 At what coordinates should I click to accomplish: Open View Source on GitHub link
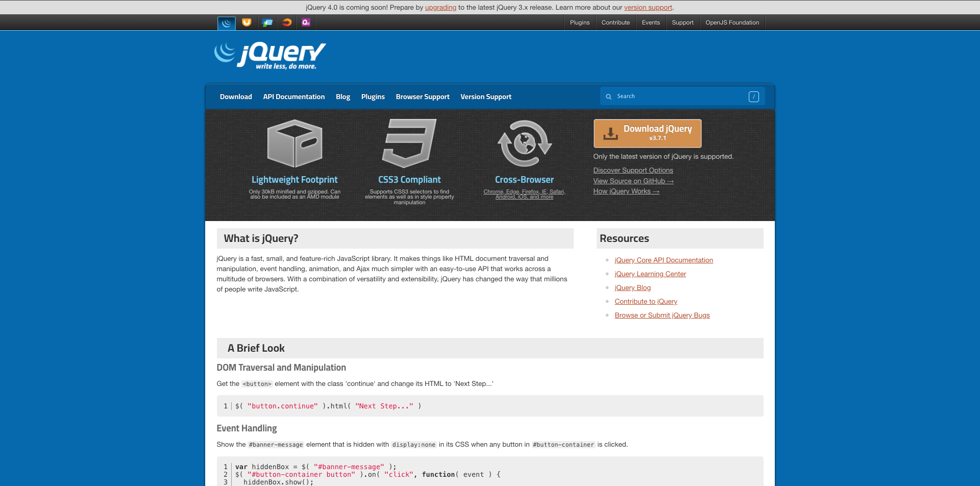pos(633,181)
